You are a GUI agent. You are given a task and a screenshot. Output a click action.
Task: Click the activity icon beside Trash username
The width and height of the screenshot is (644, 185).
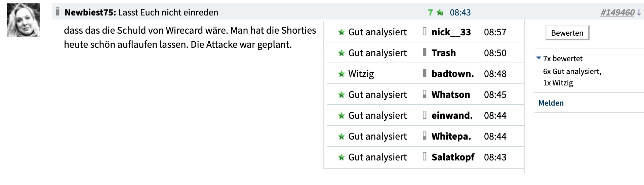[425, 52]
